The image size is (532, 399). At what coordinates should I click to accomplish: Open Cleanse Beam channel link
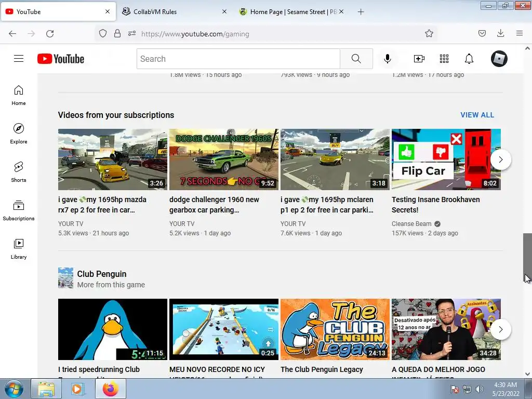[411, 223]
